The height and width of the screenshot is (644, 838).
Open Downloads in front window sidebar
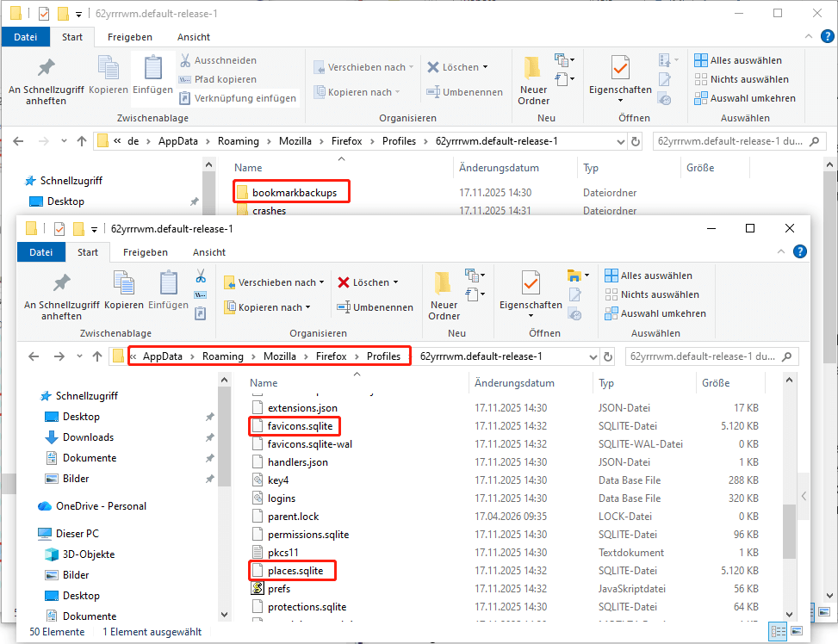click(x=88, y=437)
